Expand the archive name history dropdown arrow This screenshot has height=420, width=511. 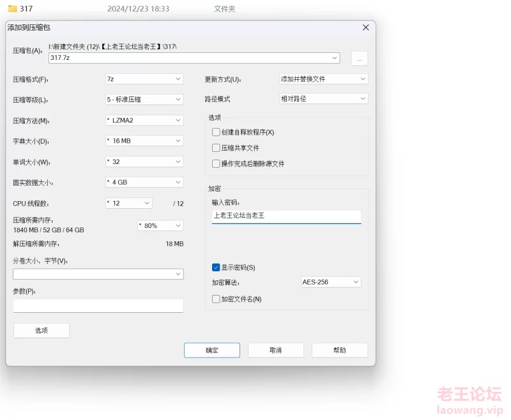point(334,58)
